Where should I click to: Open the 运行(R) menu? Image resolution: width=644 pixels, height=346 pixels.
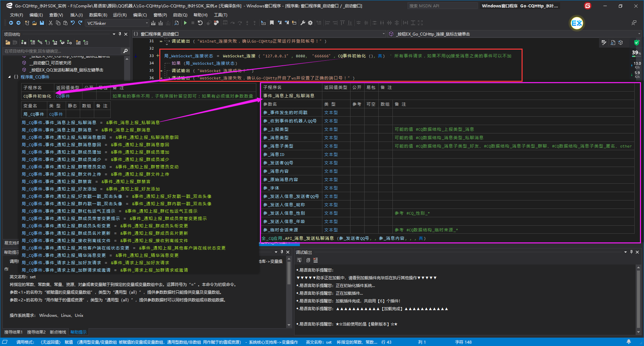[120, 15]
